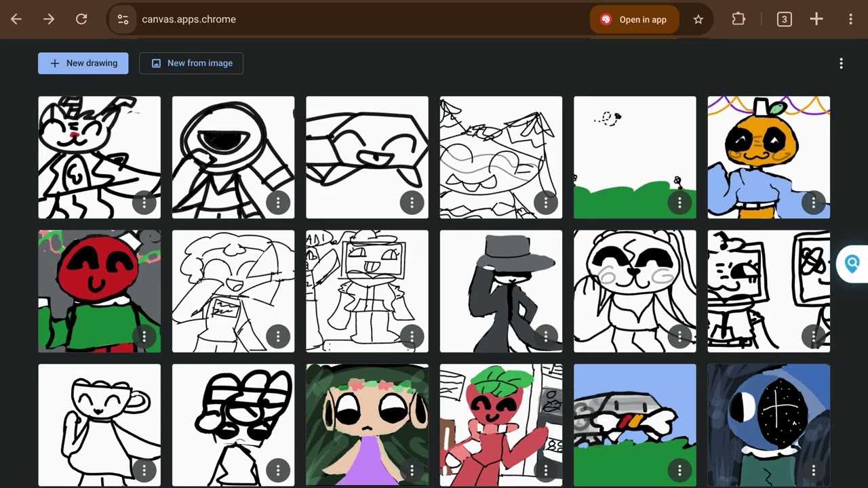Open the red head green sweater thumbnail
The height and width of the screenshot is (488, 868).
(x=99, y=291)
